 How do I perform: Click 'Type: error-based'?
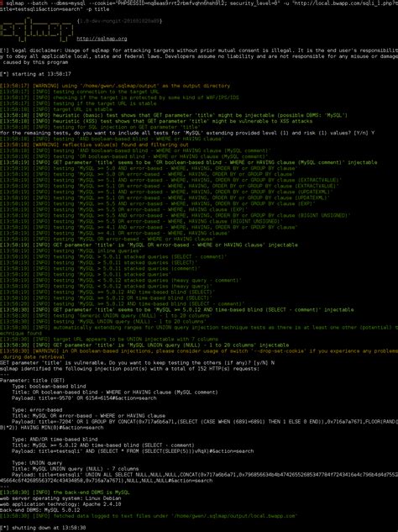point(36,410)
